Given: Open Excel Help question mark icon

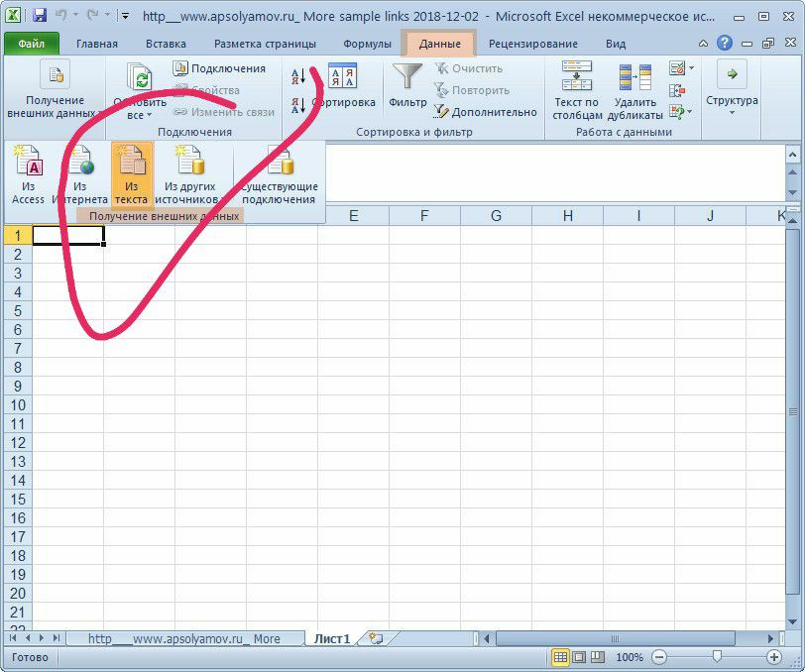Looking at the screenshot, I should pyautogui.click(x=725, y=44).
